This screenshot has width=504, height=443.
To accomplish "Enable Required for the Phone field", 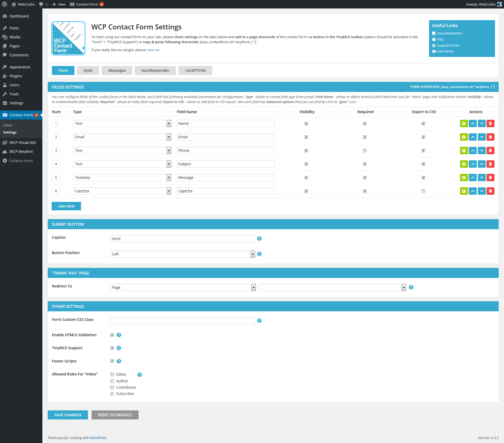I will [x=365, y=150].
